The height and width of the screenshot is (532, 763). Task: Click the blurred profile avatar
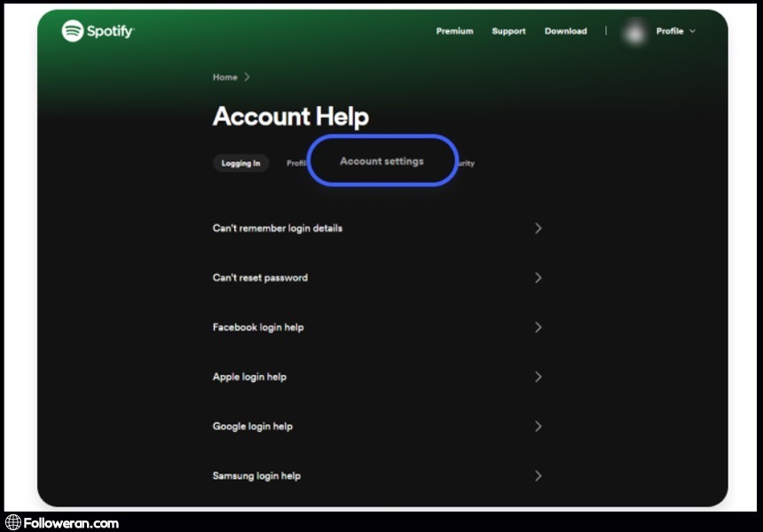pos(634,32)
